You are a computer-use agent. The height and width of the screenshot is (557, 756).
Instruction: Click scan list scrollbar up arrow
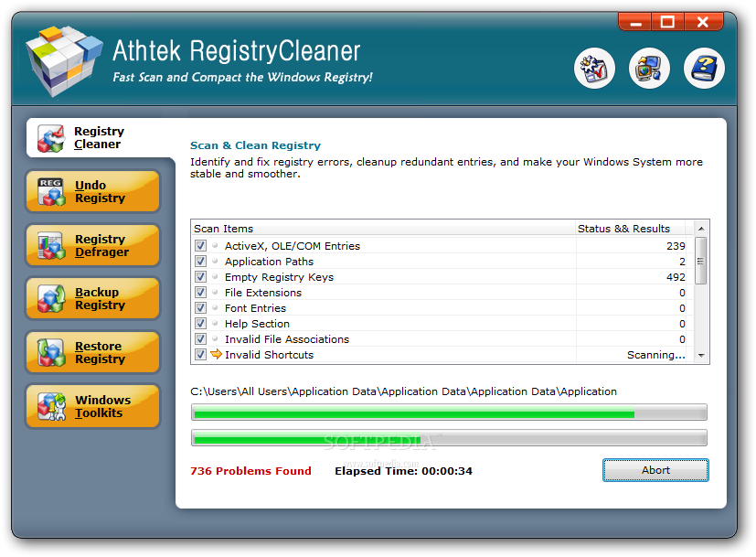pyautogui.click(x=701, y=229)
